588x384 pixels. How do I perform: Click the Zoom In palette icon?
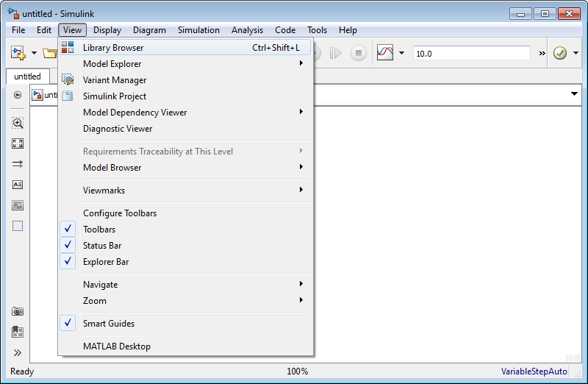[18, 123]
